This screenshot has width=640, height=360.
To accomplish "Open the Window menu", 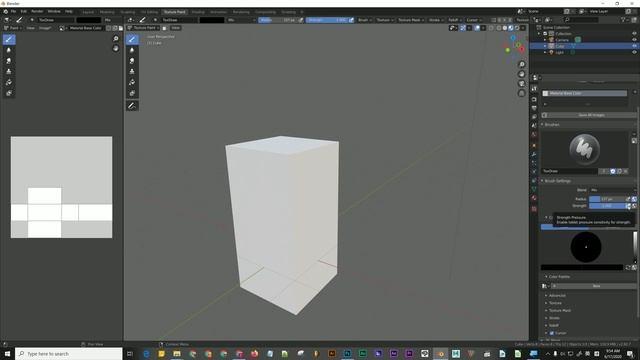I will 54,11.
